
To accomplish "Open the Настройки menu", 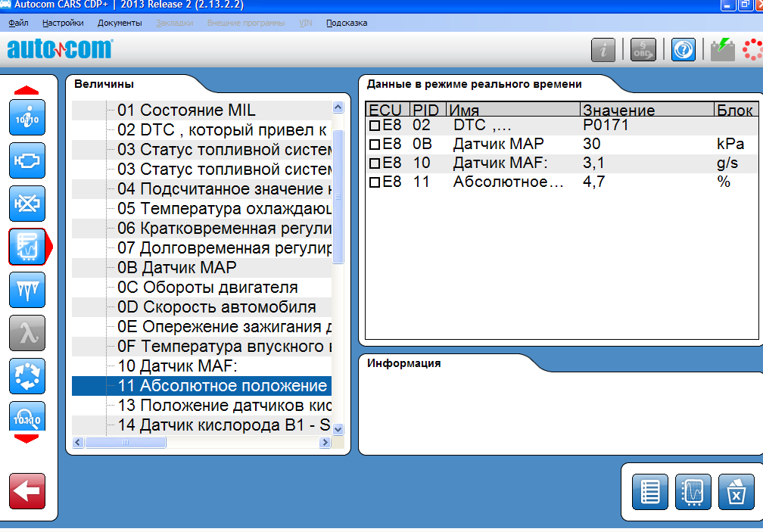I will point(62,23).
